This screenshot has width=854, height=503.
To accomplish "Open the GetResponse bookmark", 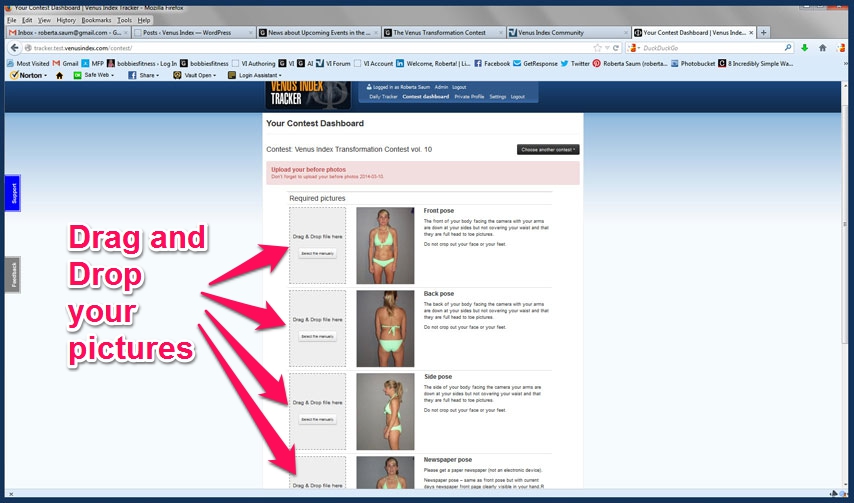I will 535,64.
